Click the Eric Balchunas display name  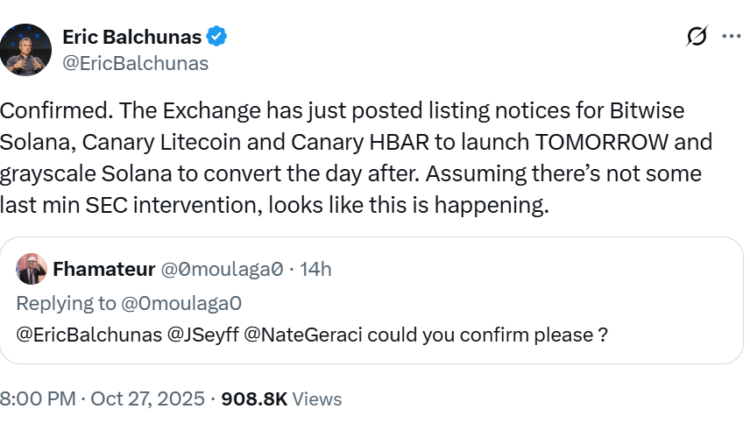(x=132, y=38)
